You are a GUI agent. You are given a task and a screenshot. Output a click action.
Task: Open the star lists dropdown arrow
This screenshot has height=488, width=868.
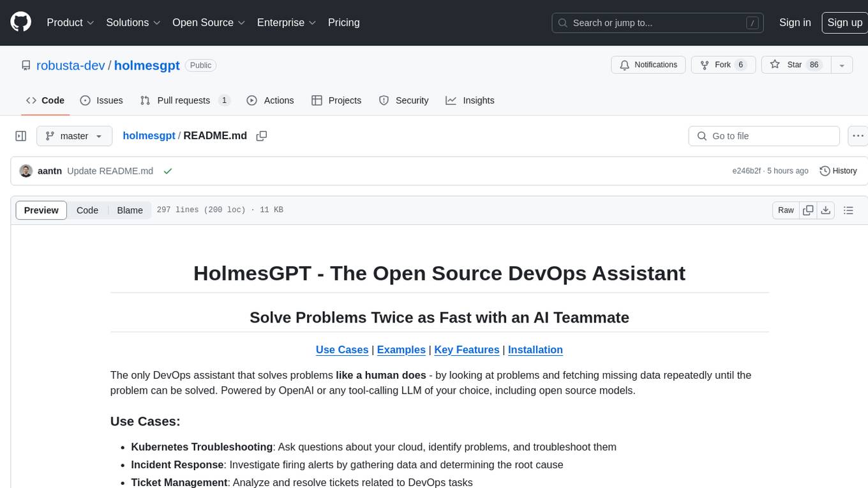click(842, 65)
